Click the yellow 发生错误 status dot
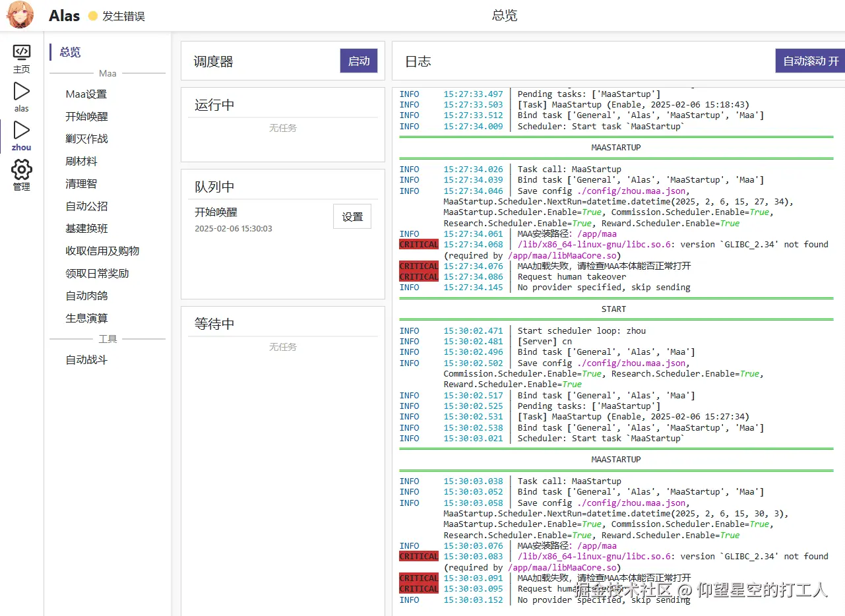 click(x=93, y=16)
